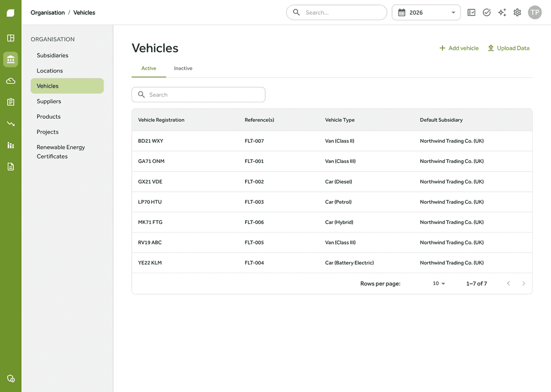The width and height of the screenshot is (551, 392).
Task: Click the Van (Class II) type cell
Action: 340,141
